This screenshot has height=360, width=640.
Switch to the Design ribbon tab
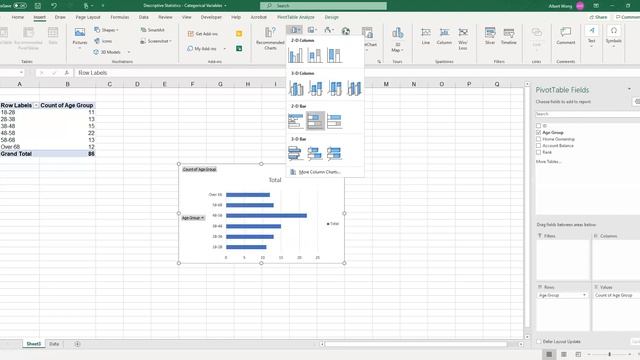tap(331, 17)
